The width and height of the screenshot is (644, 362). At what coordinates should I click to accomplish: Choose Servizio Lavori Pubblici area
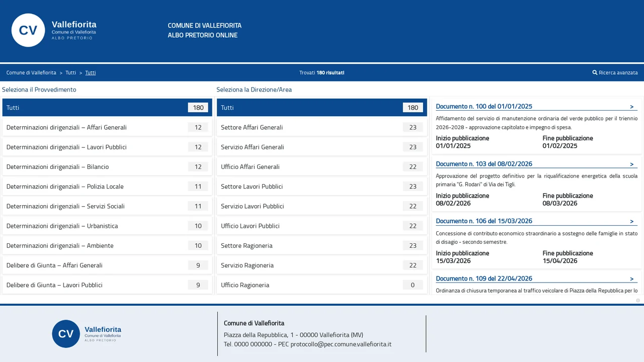pyautogui.click(x=322, y=206)
